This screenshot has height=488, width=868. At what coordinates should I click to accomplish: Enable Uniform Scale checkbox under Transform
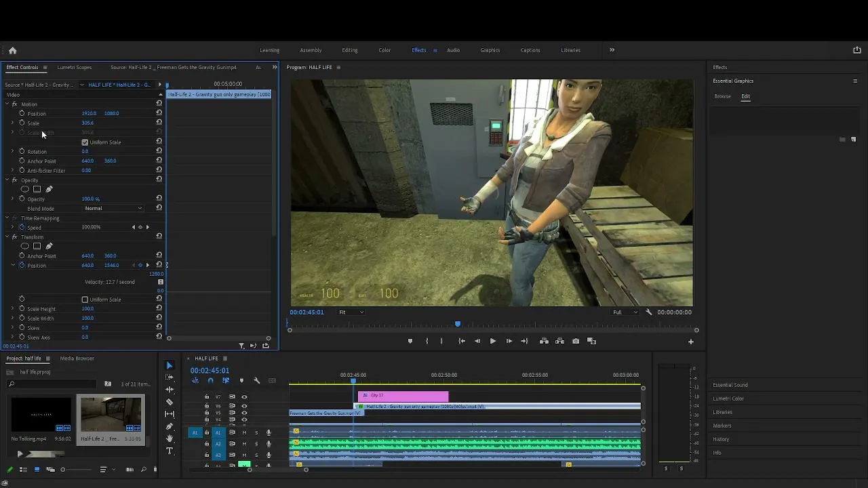85,300
